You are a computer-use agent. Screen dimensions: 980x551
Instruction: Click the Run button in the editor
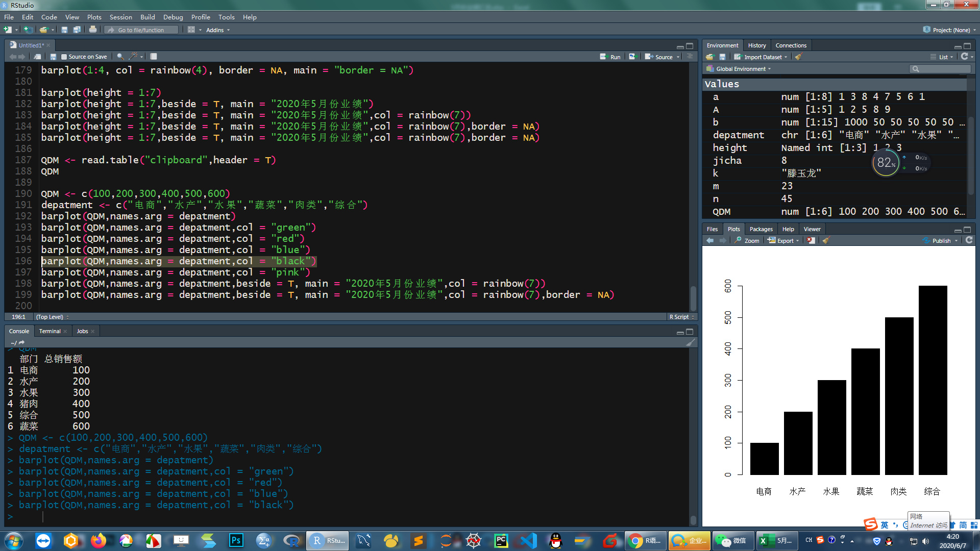click(x=610, y=57)
